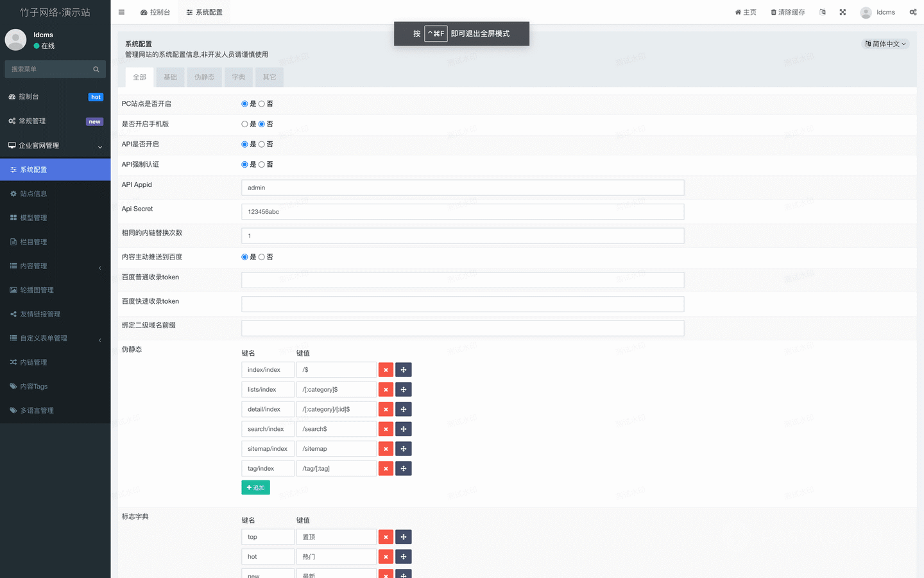Enable mobile version by selecting 是
Viewport: 924px width, 578px height.
(x=244, y=124)
